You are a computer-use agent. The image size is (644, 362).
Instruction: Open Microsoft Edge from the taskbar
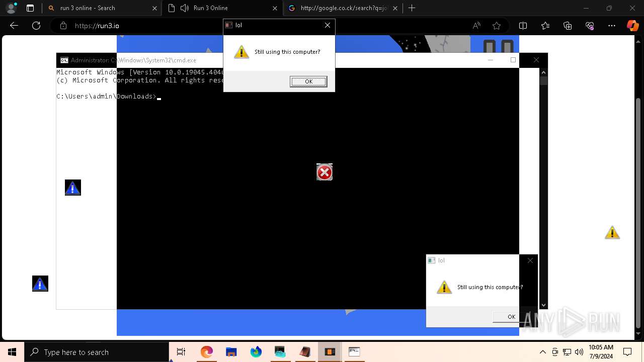pos(207,352)
